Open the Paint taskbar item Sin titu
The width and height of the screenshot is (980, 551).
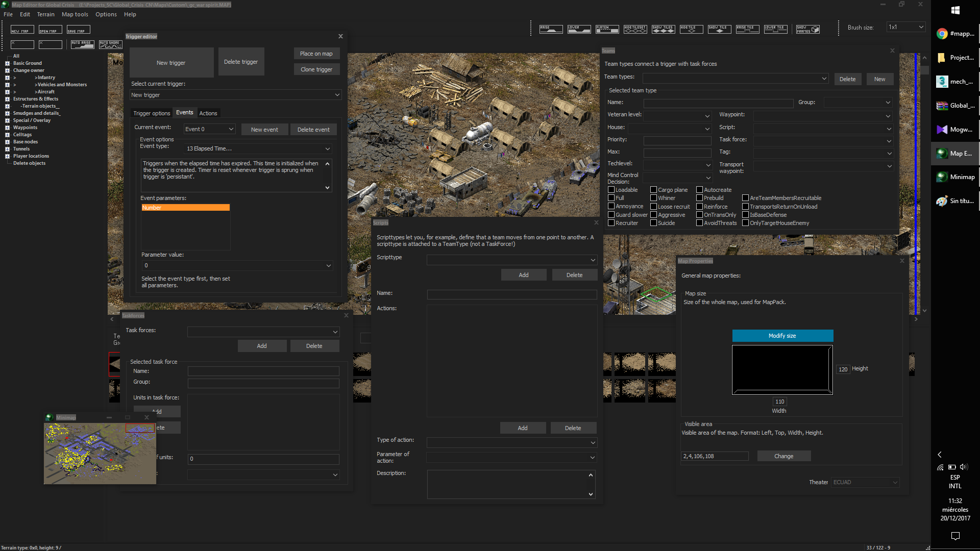coord(955,201)
